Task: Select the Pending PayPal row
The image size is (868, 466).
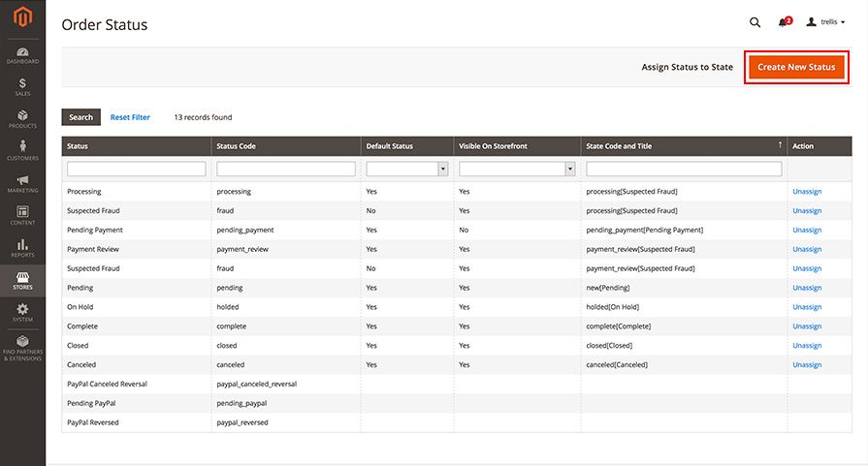Action: click(x=457, y=404)
